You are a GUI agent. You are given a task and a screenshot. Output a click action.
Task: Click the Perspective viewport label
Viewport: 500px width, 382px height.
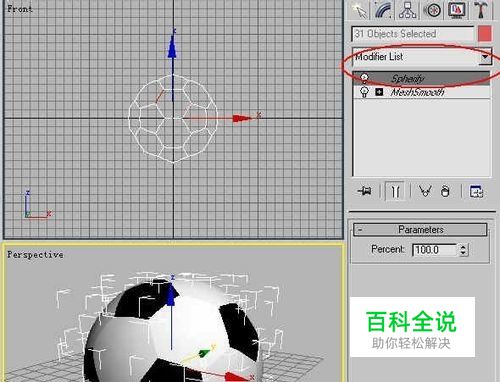coord(35,255)
